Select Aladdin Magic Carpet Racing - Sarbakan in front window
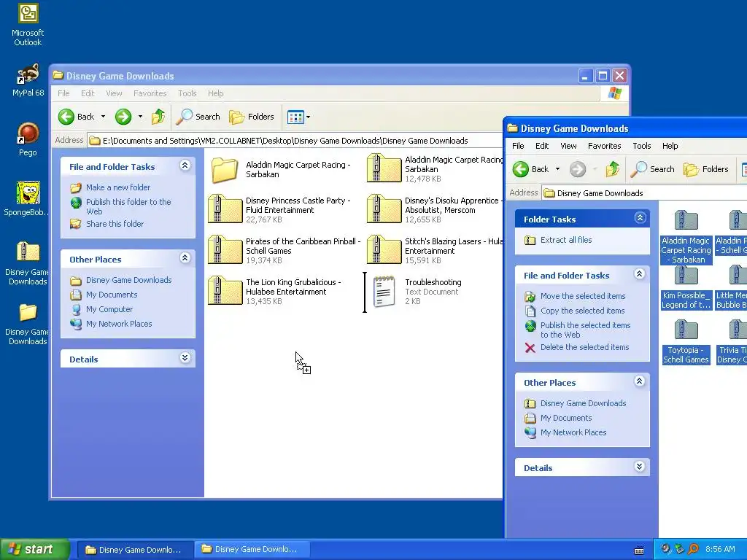The height and width of the screenshot is (560, 747). (686, 237)
